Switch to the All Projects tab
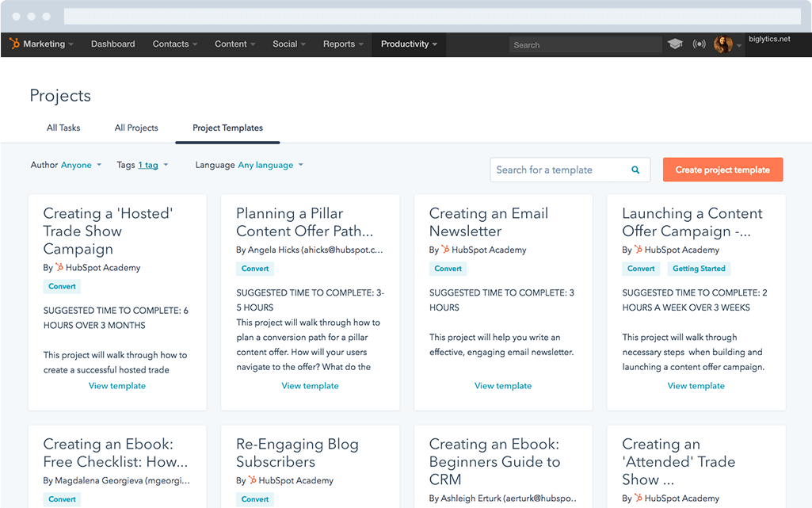Image resolution: width=812 pixels, height=508 pixels. (x=136, y=128)
